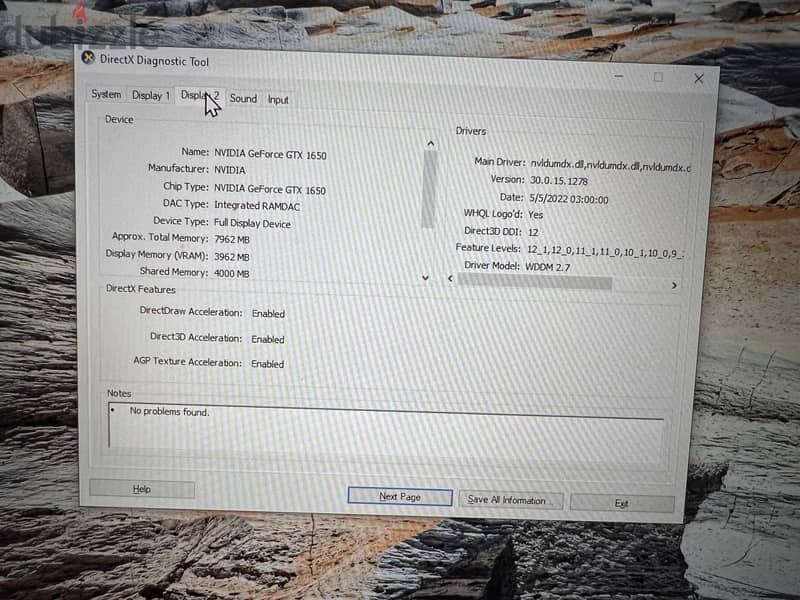Click Direct3D Acceleration 'Enabled' value
This screenshot has height=600, width=800.
[x=268, y=339]
